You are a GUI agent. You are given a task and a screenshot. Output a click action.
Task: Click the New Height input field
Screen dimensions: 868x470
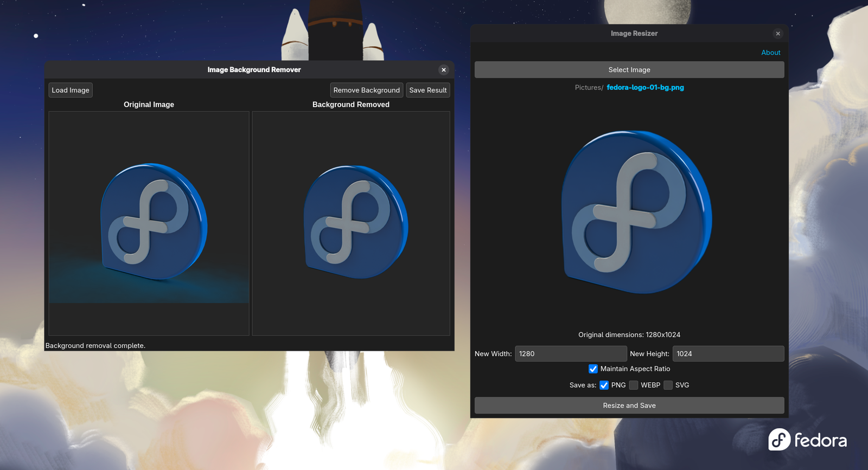(728, 353)
